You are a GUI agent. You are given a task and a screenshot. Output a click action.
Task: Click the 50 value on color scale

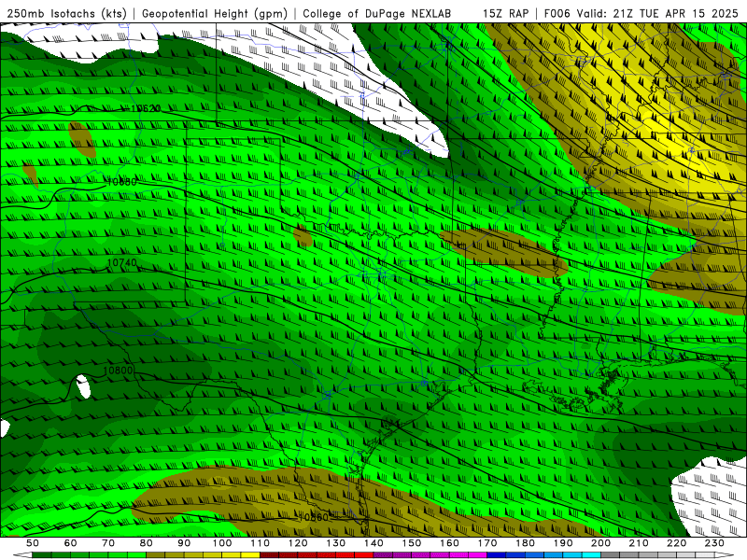[x=33, y=543]
